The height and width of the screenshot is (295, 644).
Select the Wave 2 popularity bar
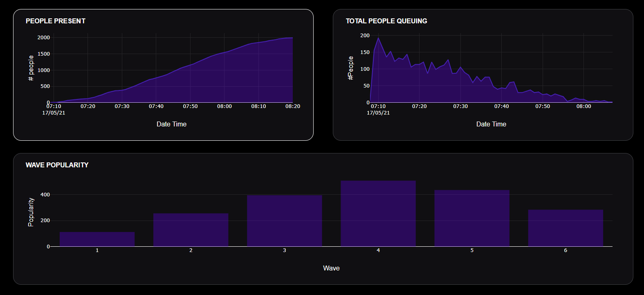[191, 230]
